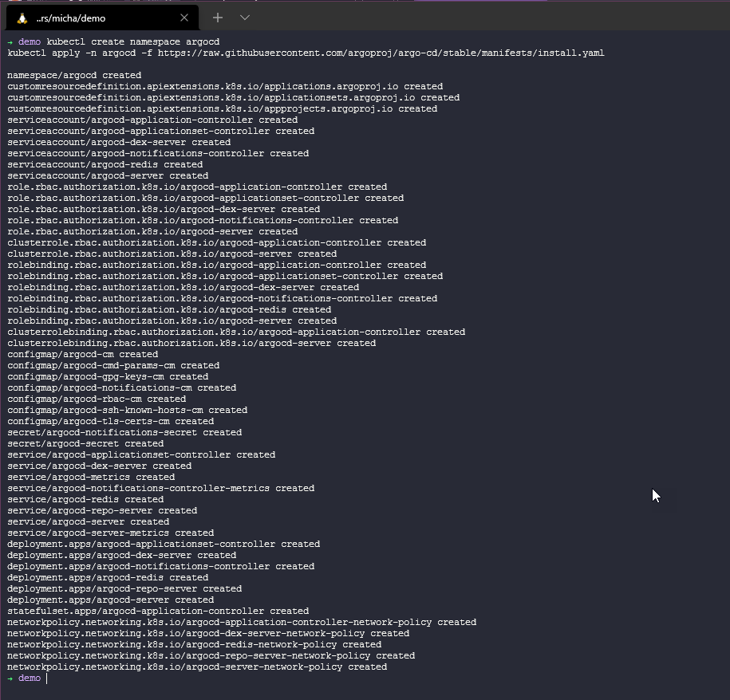Screen dimensions: 730x700
Task: Click the 'serviceaccount/argocd-dex-server created' line
Action: pyautogui.click(x=119, y=142)
